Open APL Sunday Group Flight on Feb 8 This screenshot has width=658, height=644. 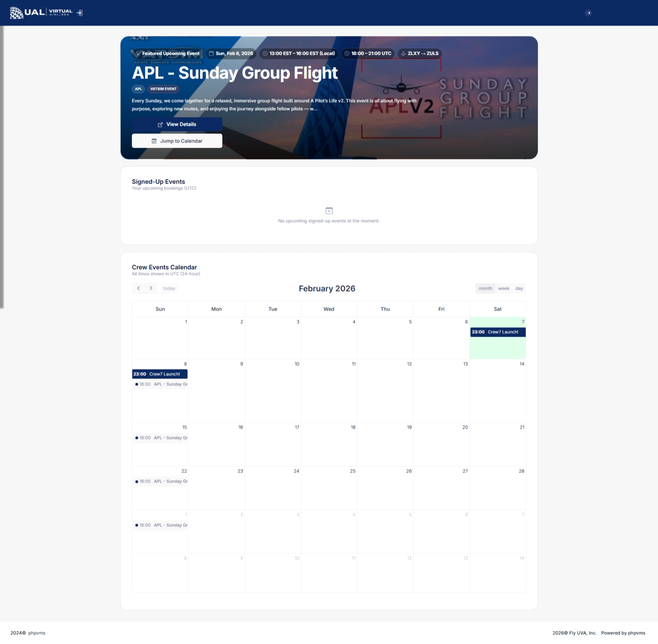coord(161,384)
